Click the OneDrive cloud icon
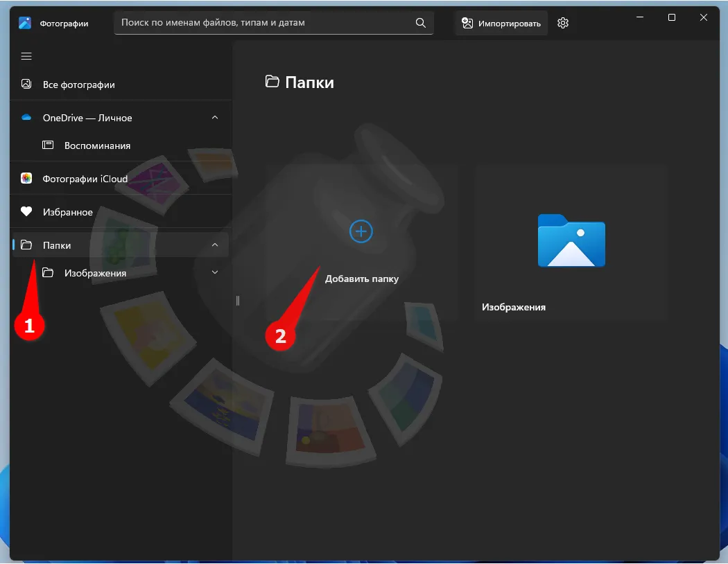The image size is (728, 564). click(x=26, y=118)
